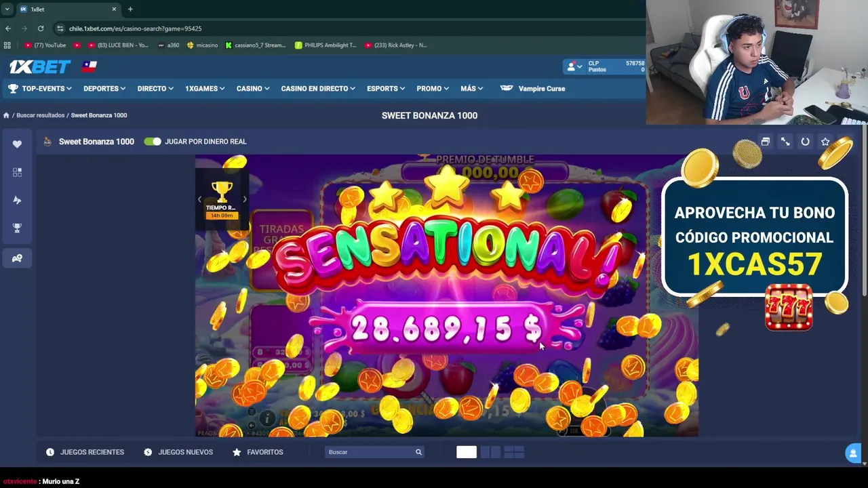Open the a360 bookmark
868x488 pixels.
point(169,45)
